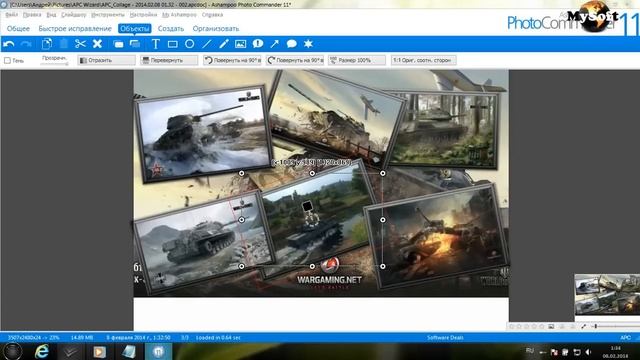Select the Arrow tool
The image size is (640, 360).
pyautogui.click(x=275, y=44)
